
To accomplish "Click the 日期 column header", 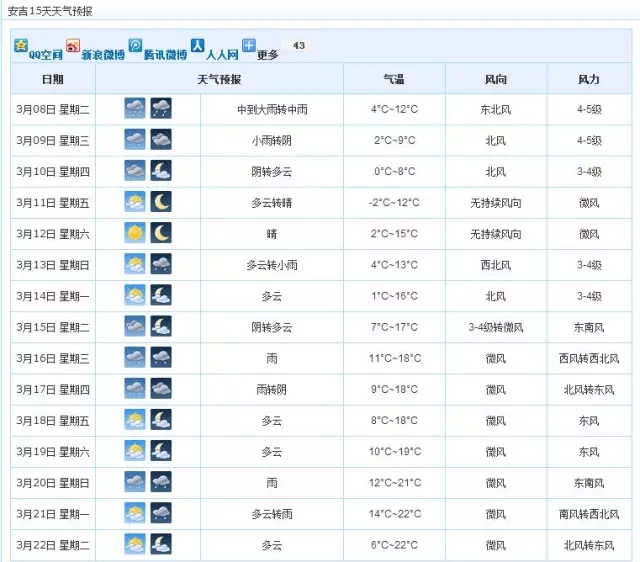I will coord(53,79).
